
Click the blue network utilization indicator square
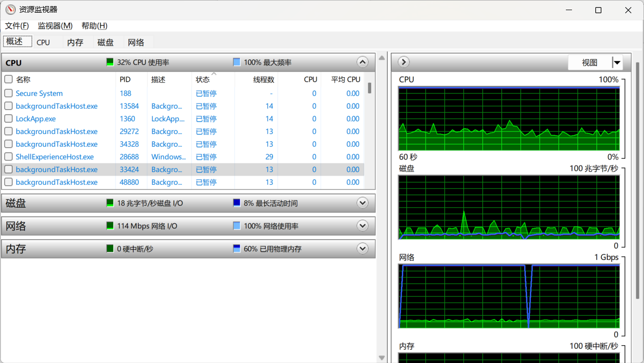[x=236, y=225]
